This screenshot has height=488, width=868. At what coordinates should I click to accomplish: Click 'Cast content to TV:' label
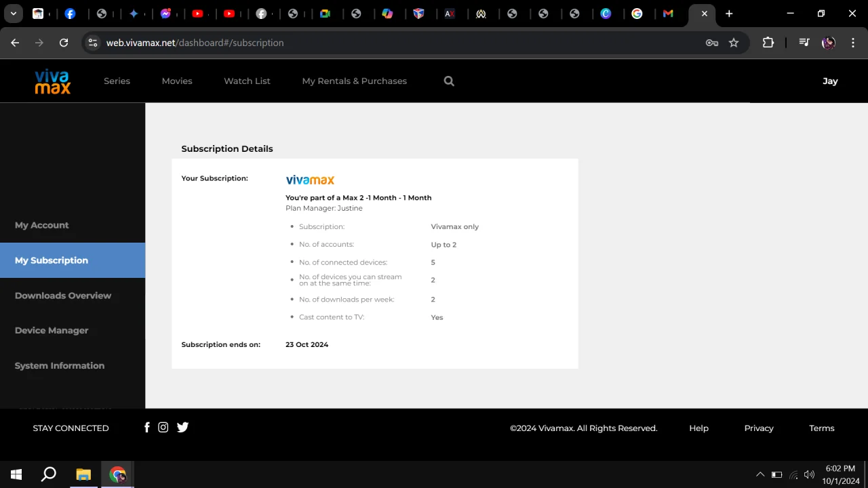click(x=332, y=317)
